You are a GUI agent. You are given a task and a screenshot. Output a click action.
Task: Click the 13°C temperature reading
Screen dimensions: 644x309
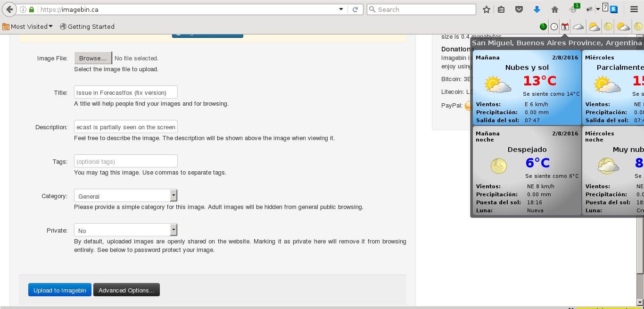pyautogui.click(x=540, y=81)
